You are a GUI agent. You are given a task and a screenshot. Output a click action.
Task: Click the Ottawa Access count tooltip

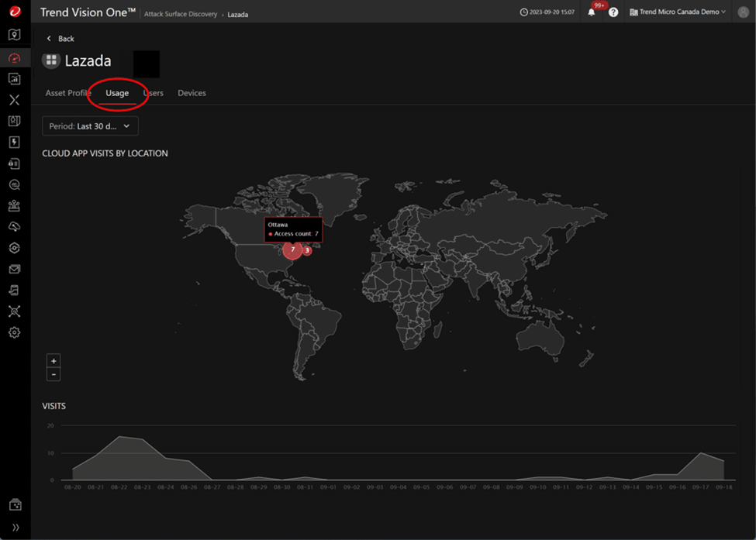pyautogui.click(x=293, y=229)
